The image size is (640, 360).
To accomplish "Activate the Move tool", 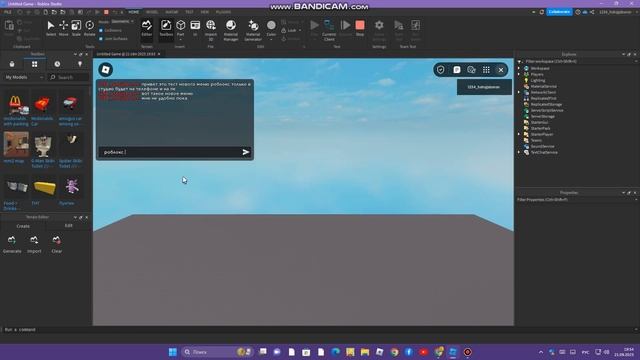I will [x=64, y=28].
